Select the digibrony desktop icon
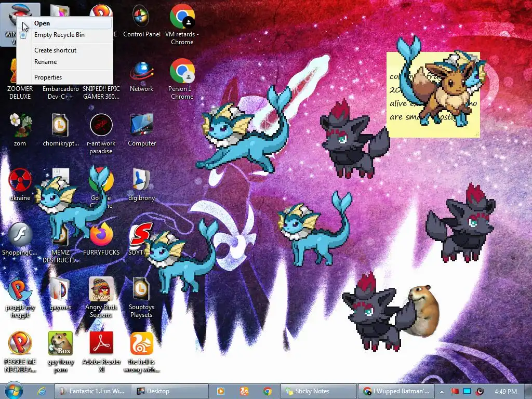Image resolution: width=532 pixels, height=399 pixels. pyautogui.click(x=141, y=185)
